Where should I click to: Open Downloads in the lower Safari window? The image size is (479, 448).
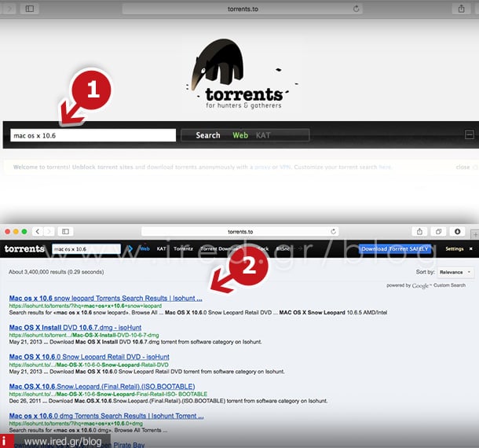pyautogui.click(x=457, y=232)
